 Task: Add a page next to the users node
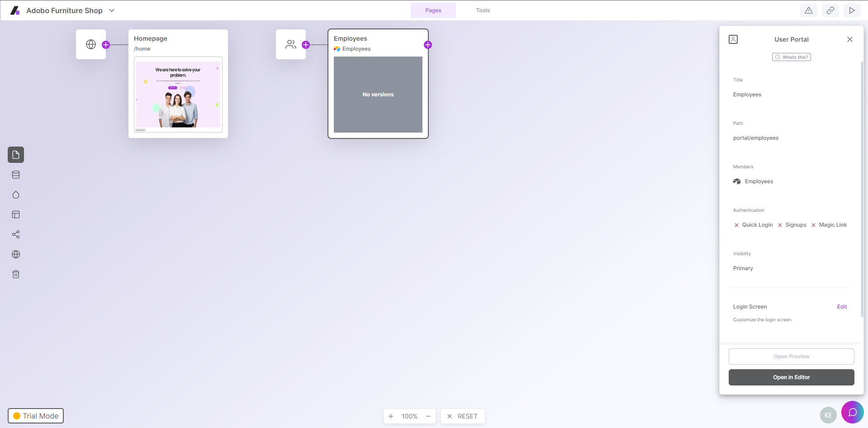pyautogui.click(x=306, y=45)
